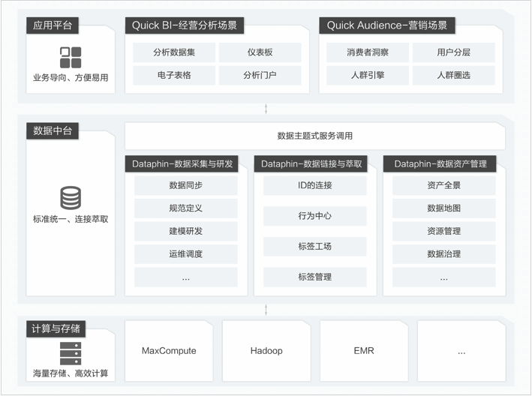Click the 数据主题式服务调用 bar
Screen dimensions: 532x396
[x=315, y=136]
